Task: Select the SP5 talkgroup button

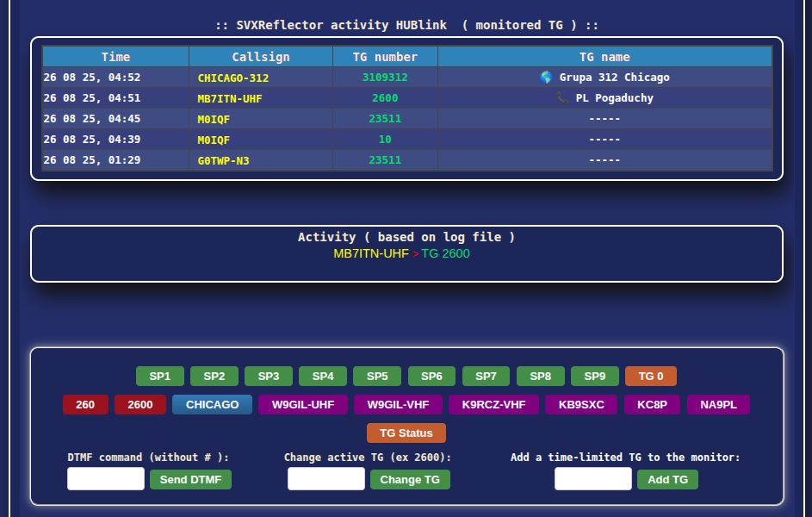Action: point(377,377)
